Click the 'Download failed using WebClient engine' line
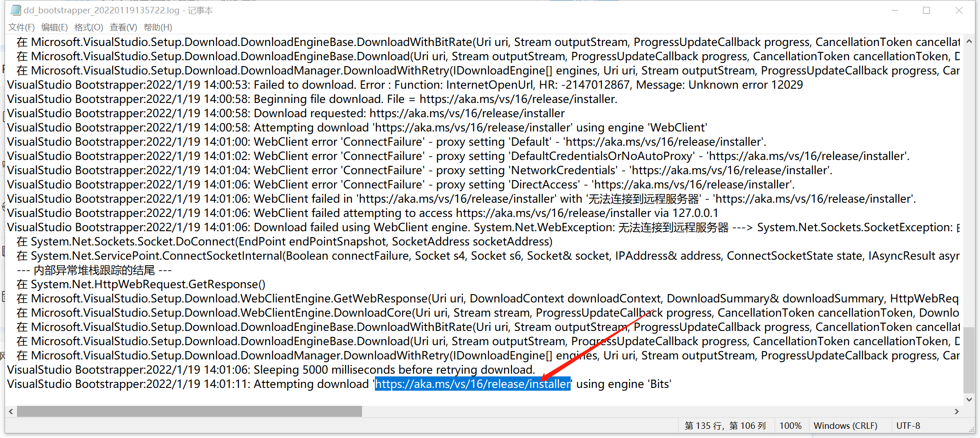980x438 pixels. [x=483, y=227]
